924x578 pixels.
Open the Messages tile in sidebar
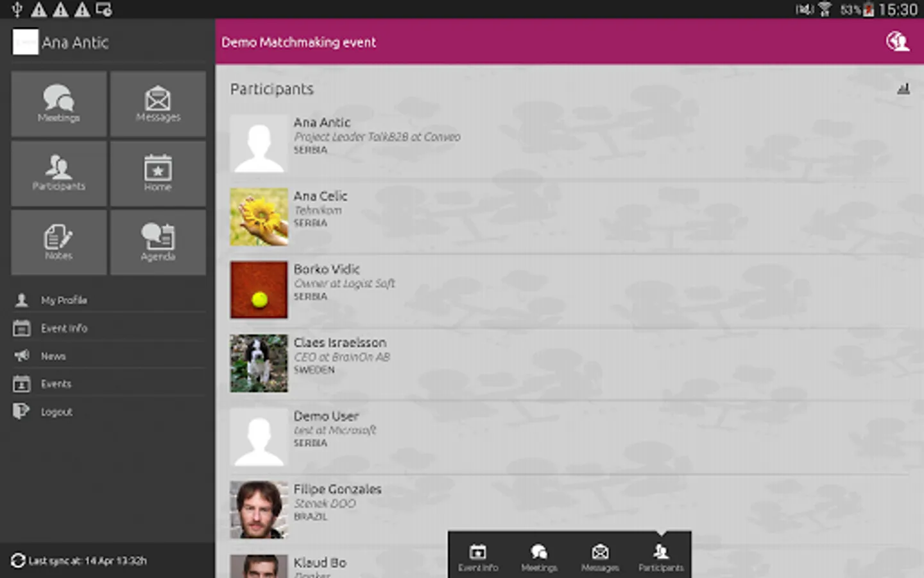click(158, 103)
